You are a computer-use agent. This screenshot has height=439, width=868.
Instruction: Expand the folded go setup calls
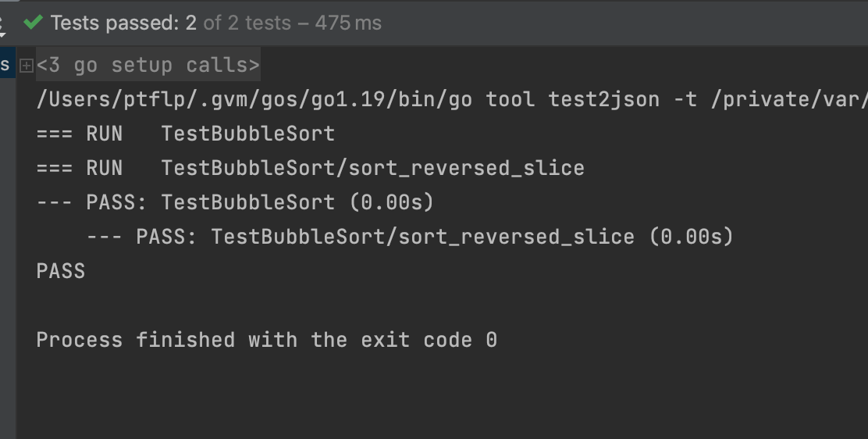point(26,66)
